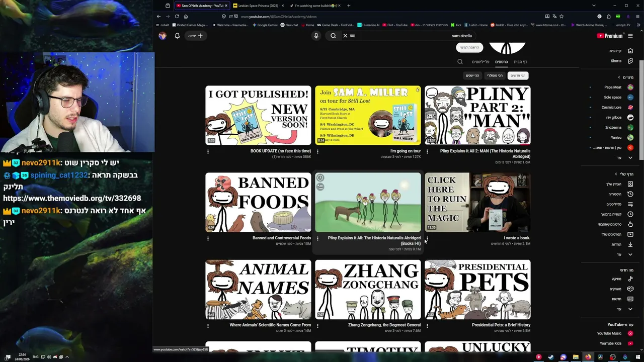Show more bookmarks with the overflow chevron
The width and height of the screenshot is (644, 362).
coord(638,25)
